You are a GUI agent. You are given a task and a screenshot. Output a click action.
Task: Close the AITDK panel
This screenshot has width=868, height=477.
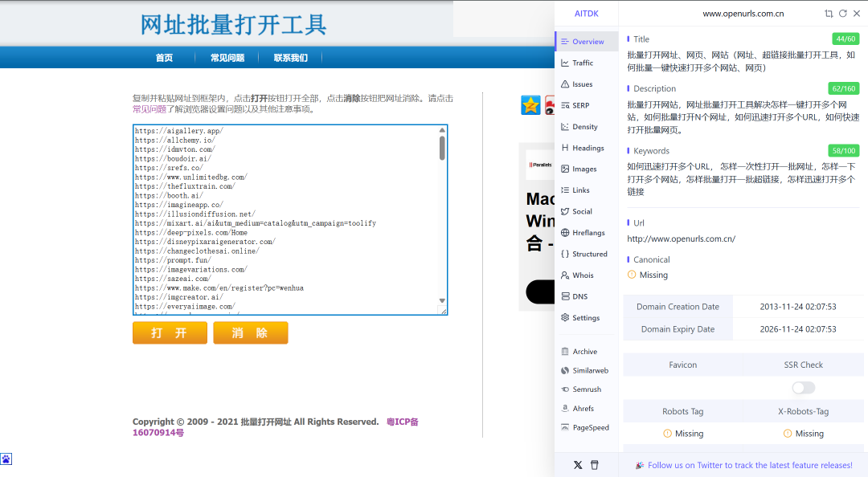(857, 14)
